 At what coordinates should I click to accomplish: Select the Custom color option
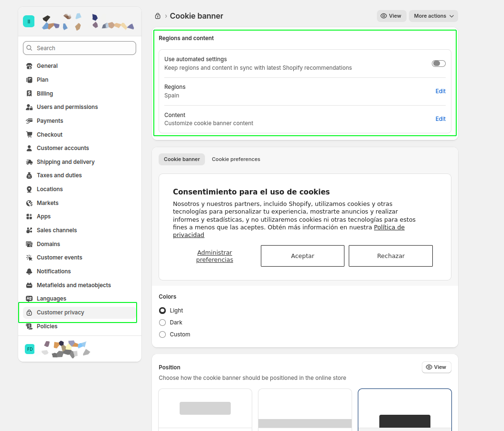click(162, 334)
